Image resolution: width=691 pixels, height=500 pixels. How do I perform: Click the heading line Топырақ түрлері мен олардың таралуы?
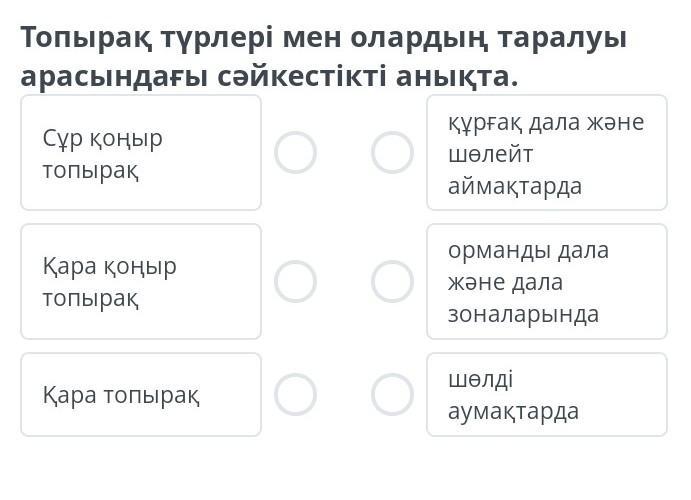coord(323,38)
